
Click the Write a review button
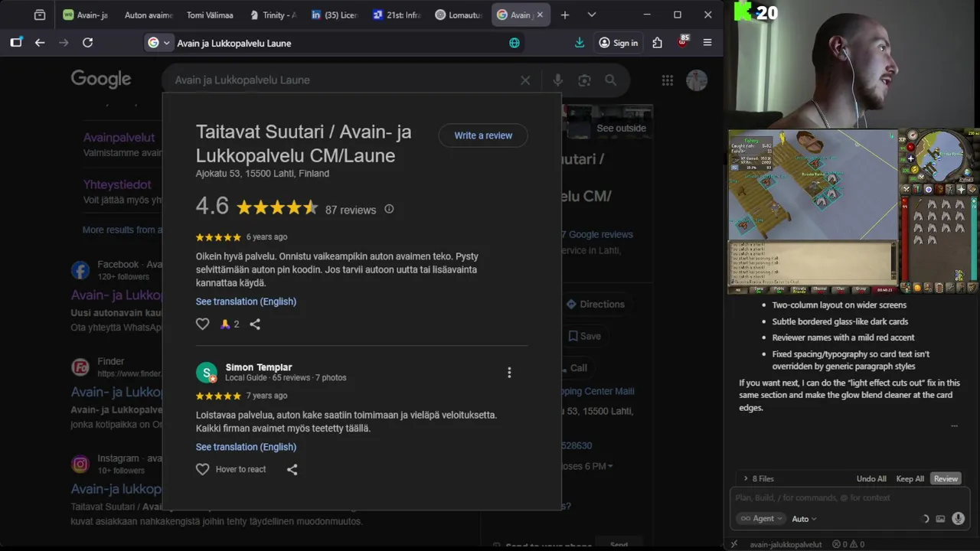pos(483,135)
